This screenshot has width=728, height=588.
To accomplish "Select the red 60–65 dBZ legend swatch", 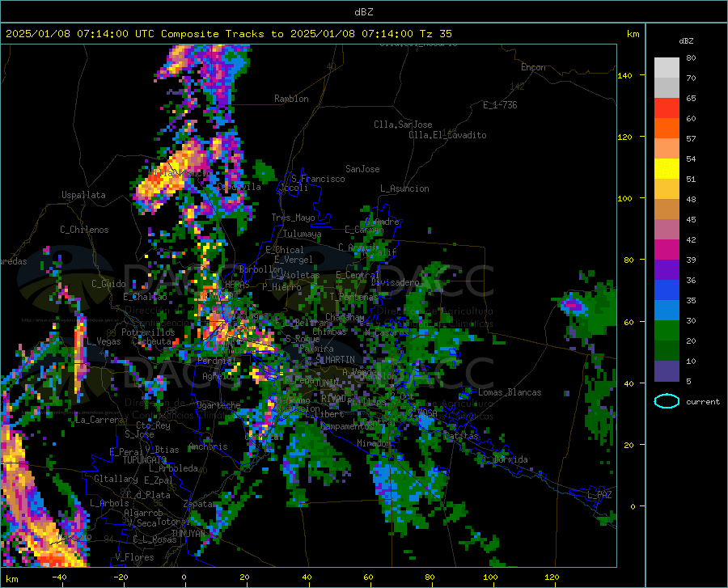I will [x=667, y=108].
